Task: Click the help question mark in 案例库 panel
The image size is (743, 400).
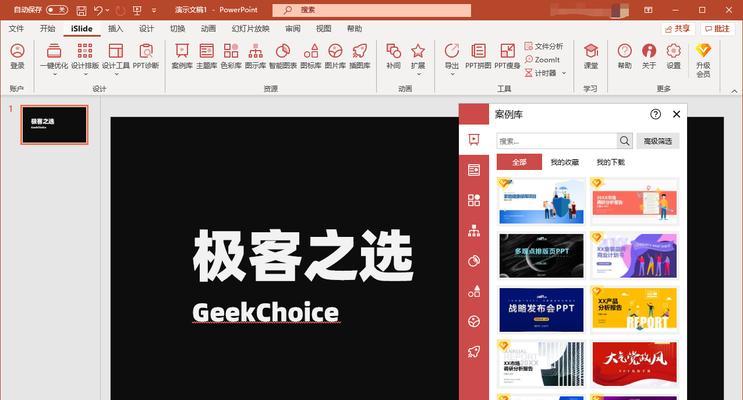Action: (x=655, y=114)
